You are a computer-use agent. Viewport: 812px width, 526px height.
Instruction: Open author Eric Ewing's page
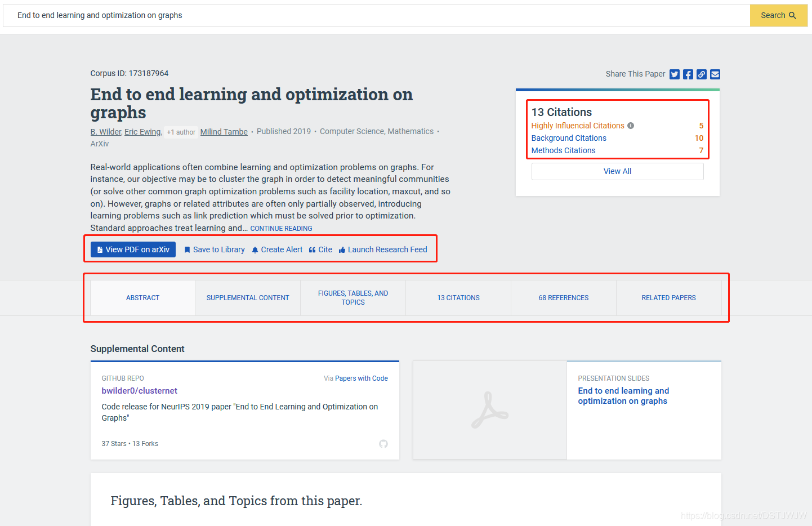(142, 132)
